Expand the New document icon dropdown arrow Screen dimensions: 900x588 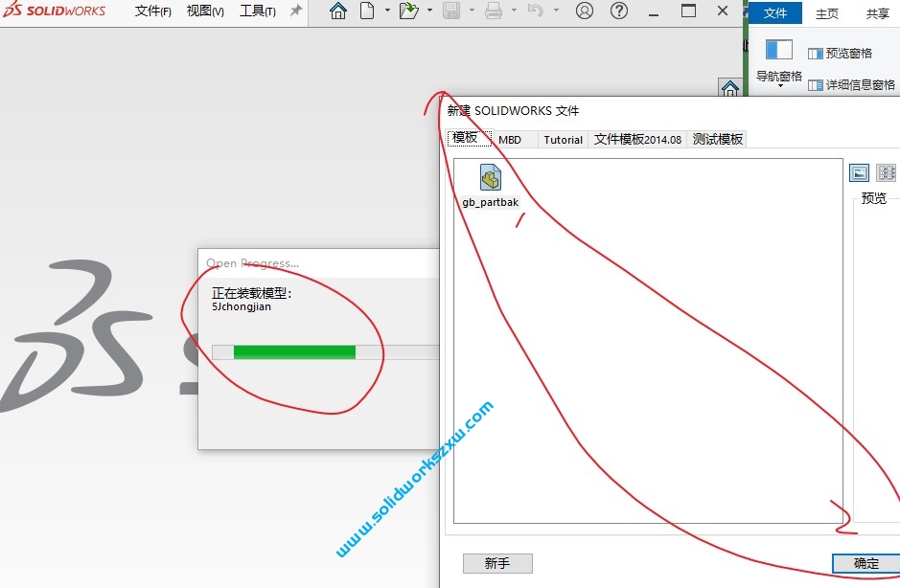(387, 11)
